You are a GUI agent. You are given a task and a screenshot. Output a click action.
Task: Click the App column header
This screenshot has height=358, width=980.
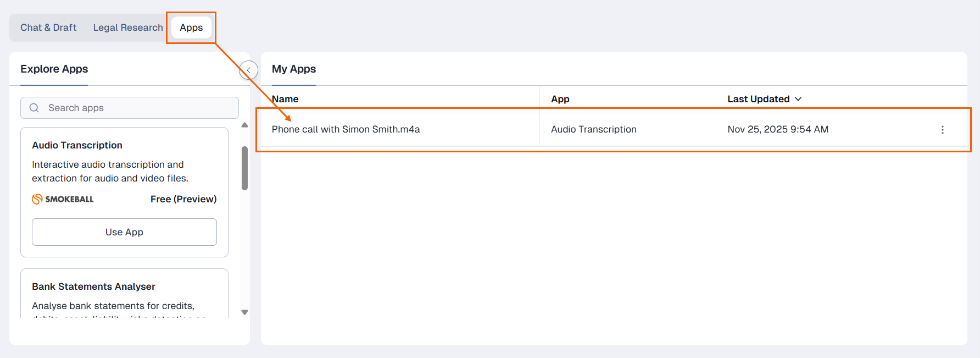coord(560,99)
